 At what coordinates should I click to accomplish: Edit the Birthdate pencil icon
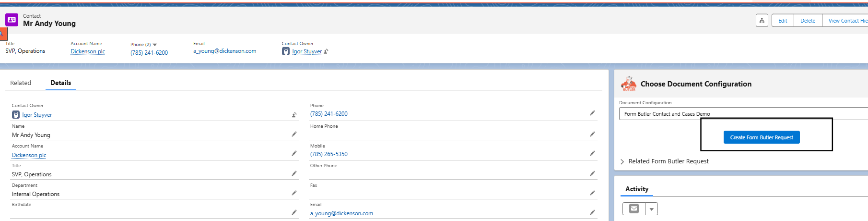294,212
